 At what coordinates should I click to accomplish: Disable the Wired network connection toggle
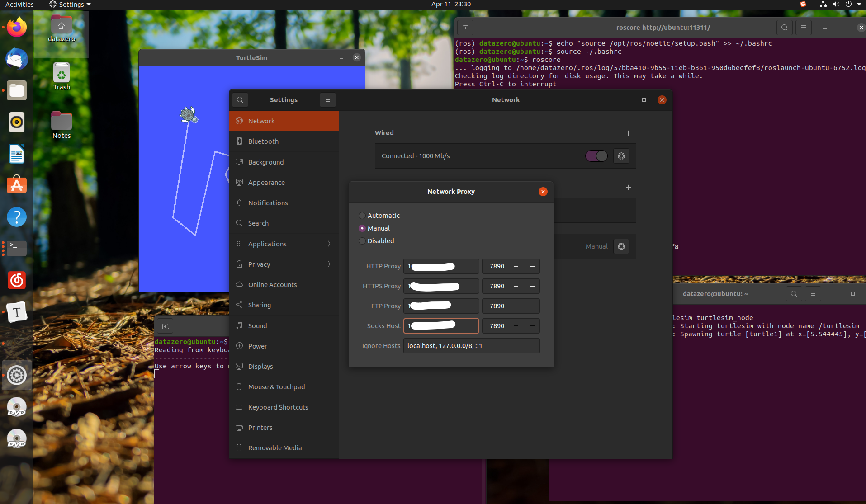(x=596, y=156)
